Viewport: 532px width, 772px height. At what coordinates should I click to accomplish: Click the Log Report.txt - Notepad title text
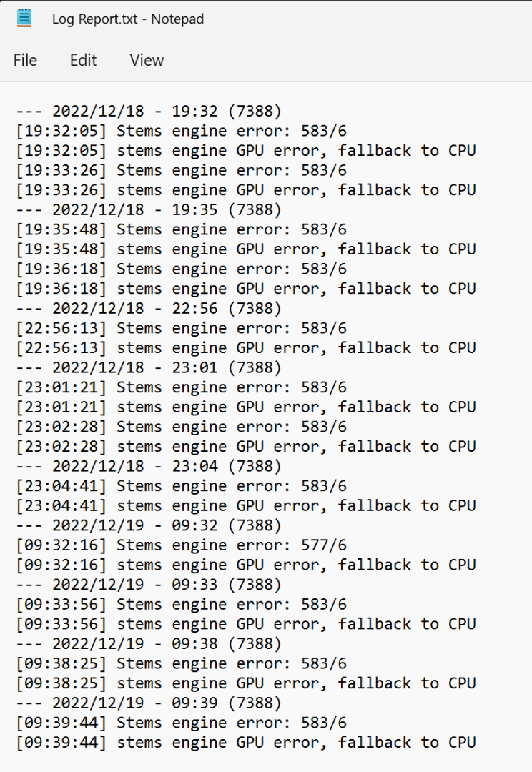[x=128, y=19]
